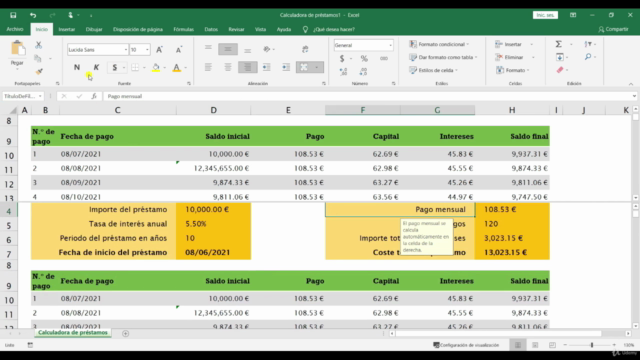
Task: Click the Sort and Filter icon
Action: coord(588,44)
